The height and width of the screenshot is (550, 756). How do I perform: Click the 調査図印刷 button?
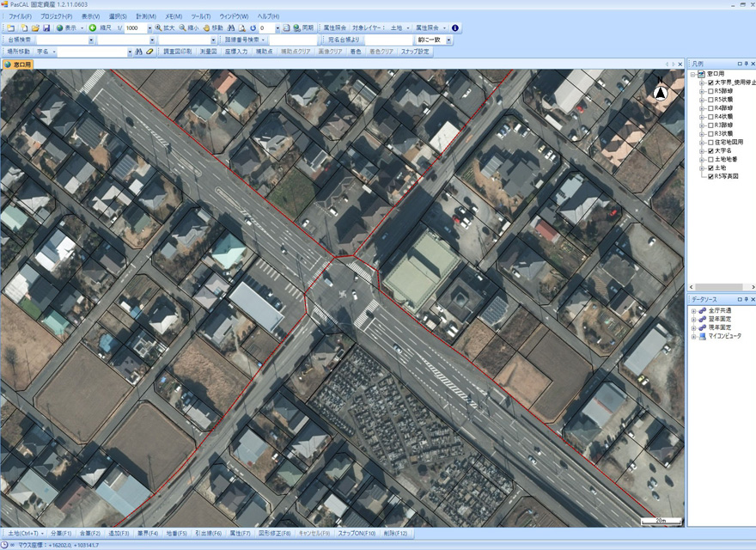pos(178,52)
